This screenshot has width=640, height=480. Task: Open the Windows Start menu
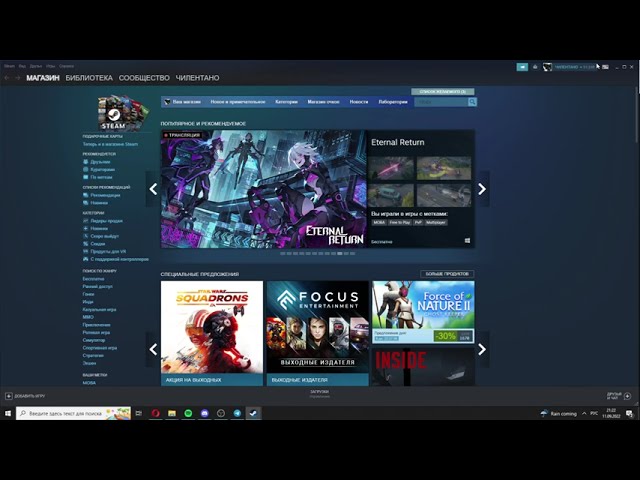tap(8, 413)
